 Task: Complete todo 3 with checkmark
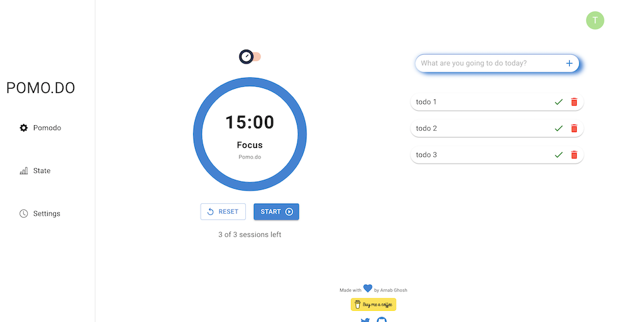(x=558, y=155)
